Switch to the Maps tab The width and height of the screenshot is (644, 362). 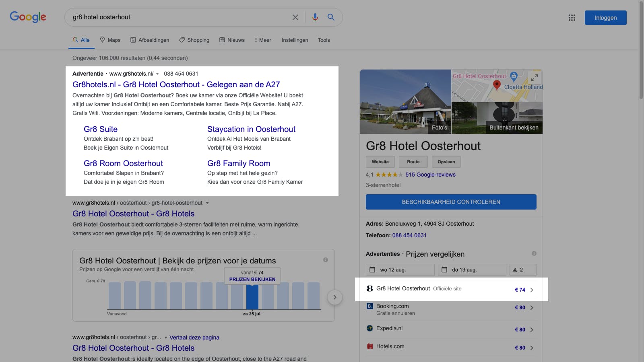(110, 40)
